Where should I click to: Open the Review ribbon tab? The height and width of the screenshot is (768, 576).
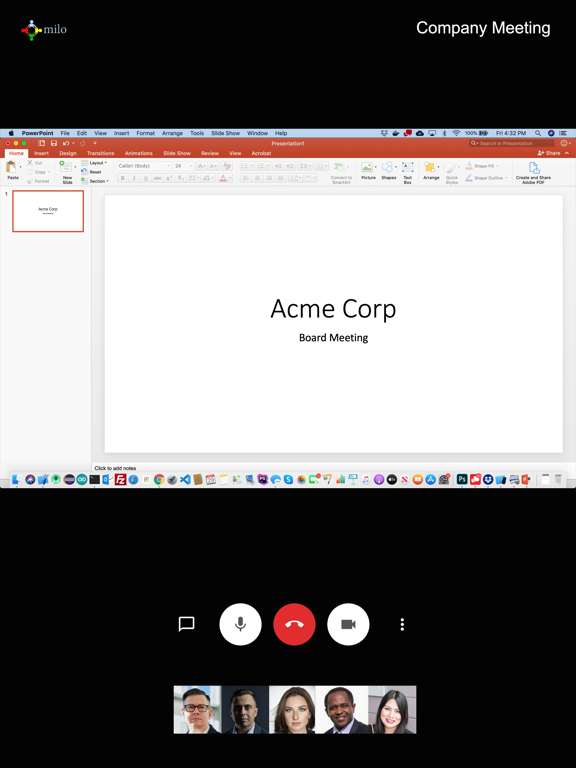pos(210,153)
